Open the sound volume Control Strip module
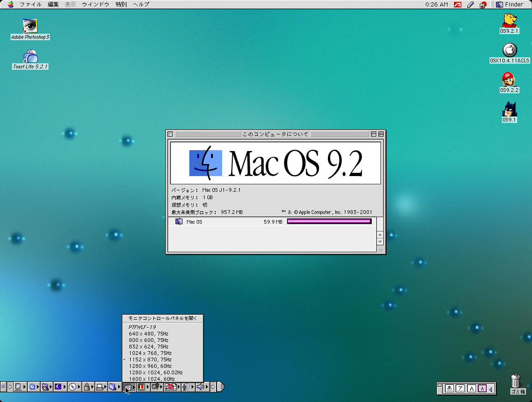 coord(200,387)
